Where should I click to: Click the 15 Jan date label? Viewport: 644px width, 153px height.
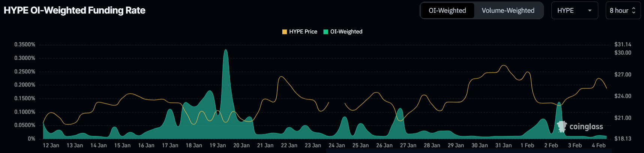click(x=122, y=145)
